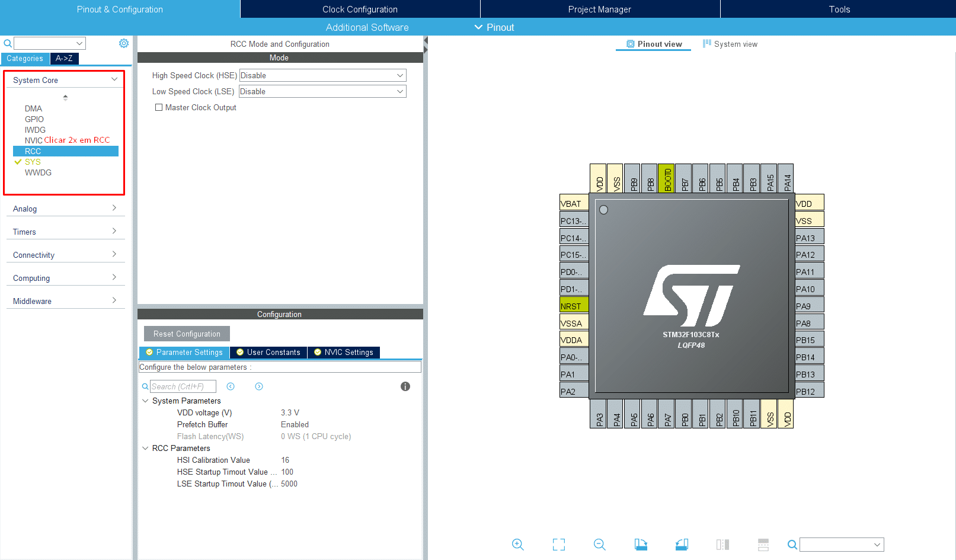Open the Pinout dropdown menu in the top bar
The image size is (956, 560).
(494, 27)
